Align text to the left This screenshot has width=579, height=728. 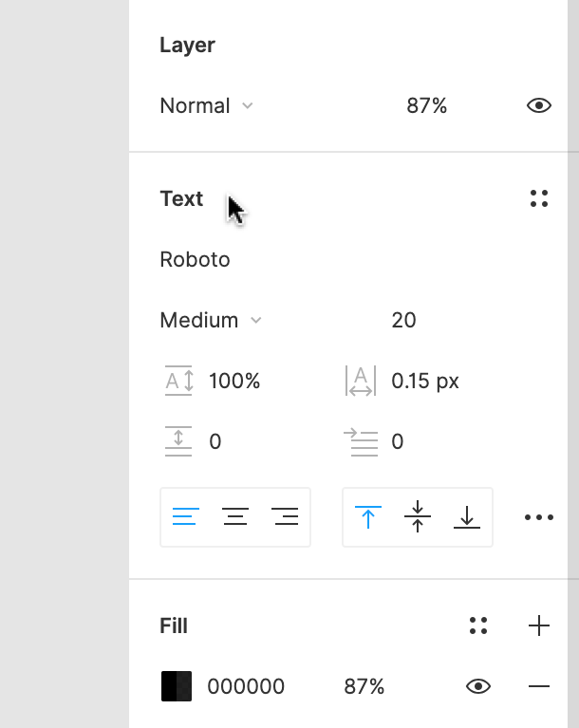[x=185, y=517]
